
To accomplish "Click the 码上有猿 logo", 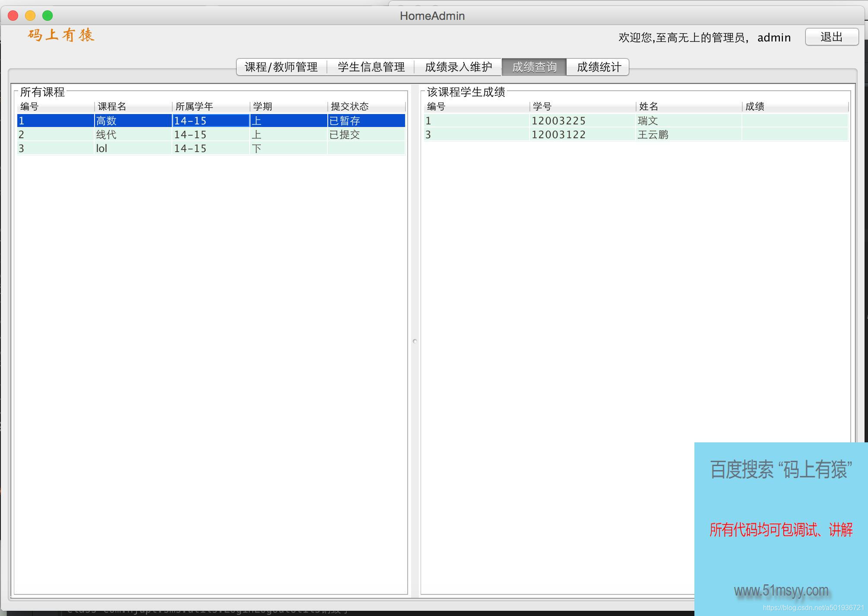I will coord(61,35).
